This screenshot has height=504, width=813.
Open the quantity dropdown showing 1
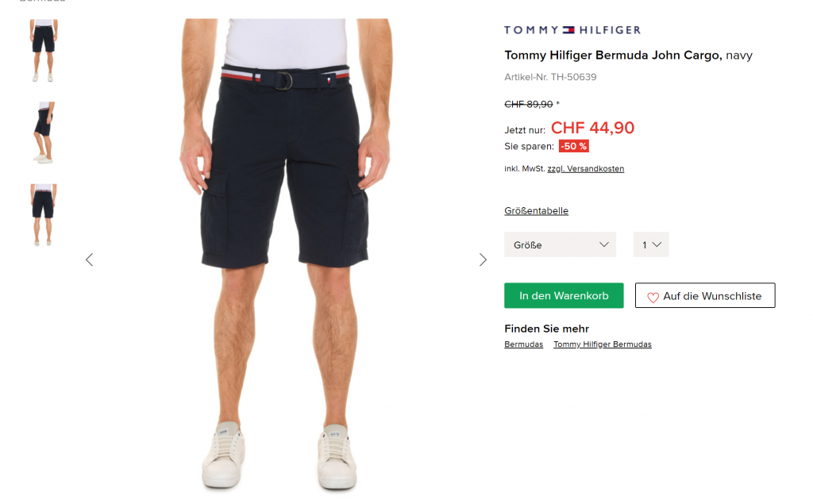pyautogui.click(x=651, y=244)
